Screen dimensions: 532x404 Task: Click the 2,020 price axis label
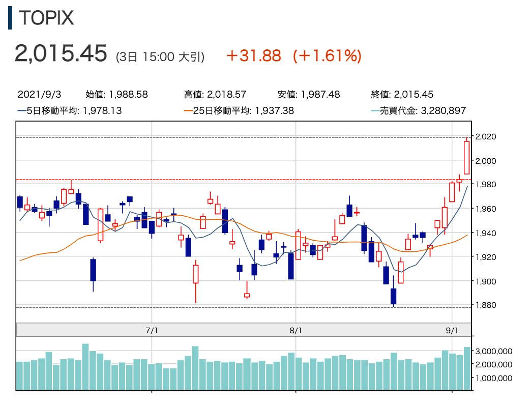[x=486, y=136]
